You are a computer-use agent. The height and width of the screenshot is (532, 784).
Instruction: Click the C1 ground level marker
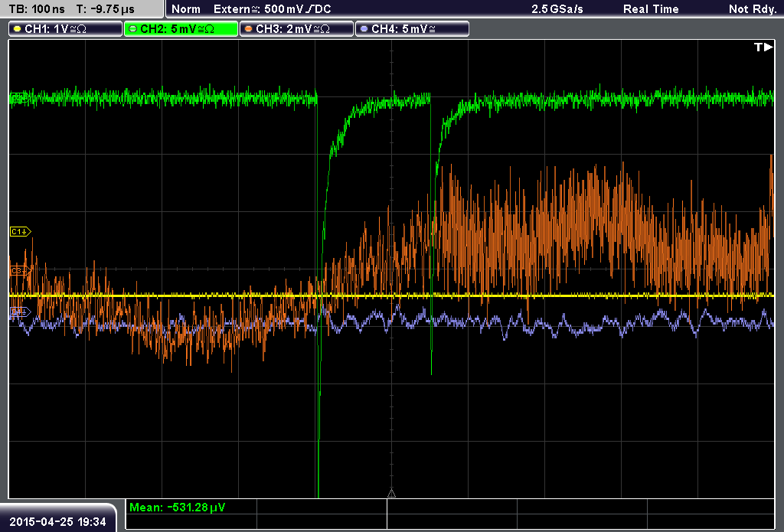pyautogui.click(x=21, y=231)
